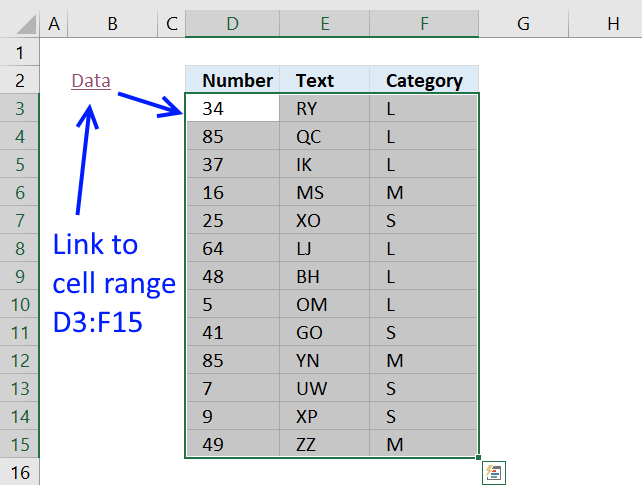Select category cell in the YN row
Screen dimensions: 642x485
pos(424,360)
